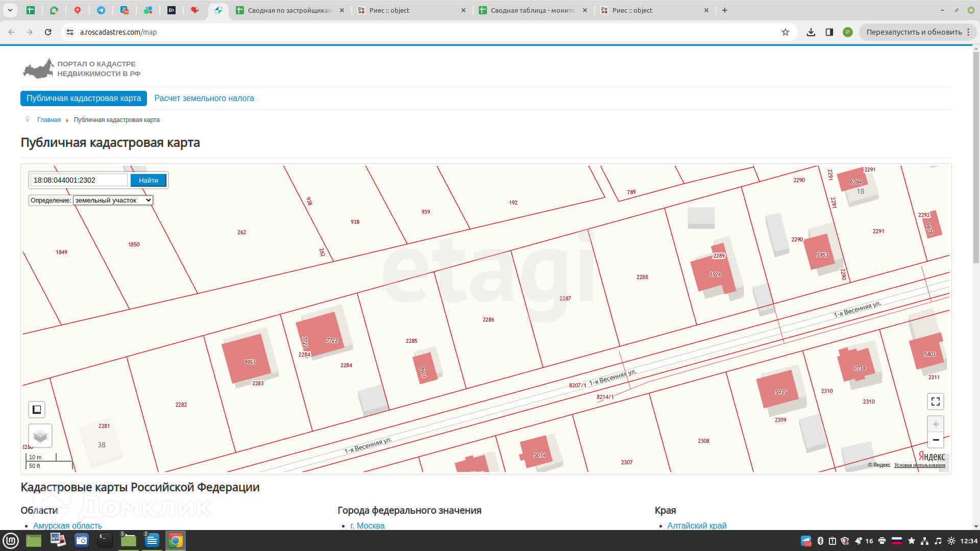Viewport: 980px width, 551px height.
Task: Zoom out the map with minus button
Action: (x=935, y=440)
